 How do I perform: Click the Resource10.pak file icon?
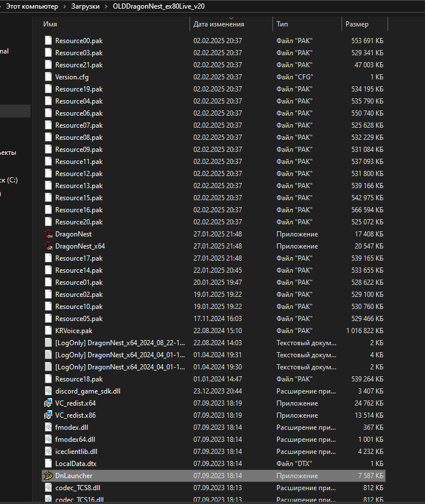point(48,307)
